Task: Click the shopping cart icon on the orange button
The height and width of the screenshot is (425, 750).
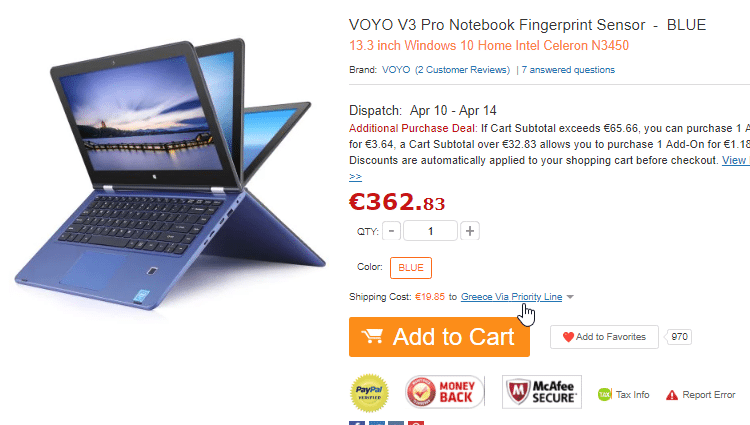Action: (372, 336)
